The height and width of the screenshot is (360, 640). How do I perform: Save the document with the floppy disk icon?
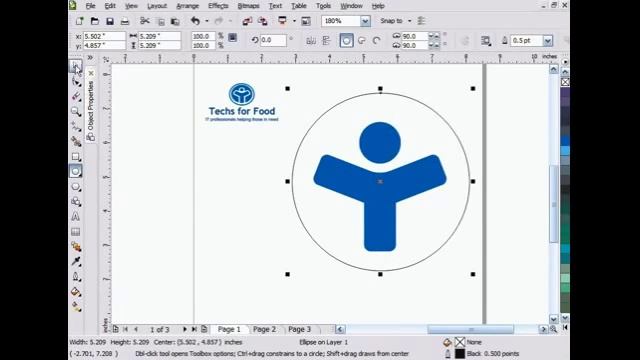[110, 21]
